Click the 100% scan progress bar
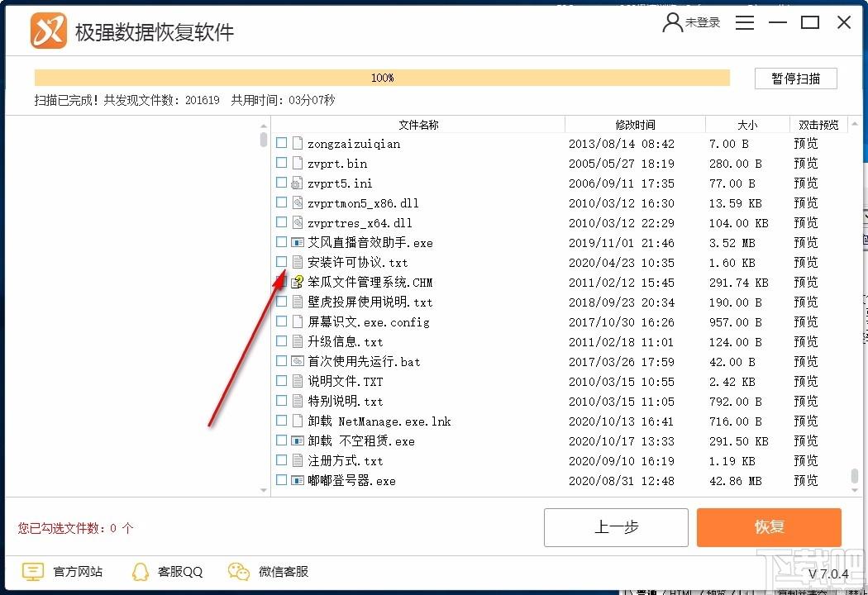868x595 pixels. click(x=382, y=78)
